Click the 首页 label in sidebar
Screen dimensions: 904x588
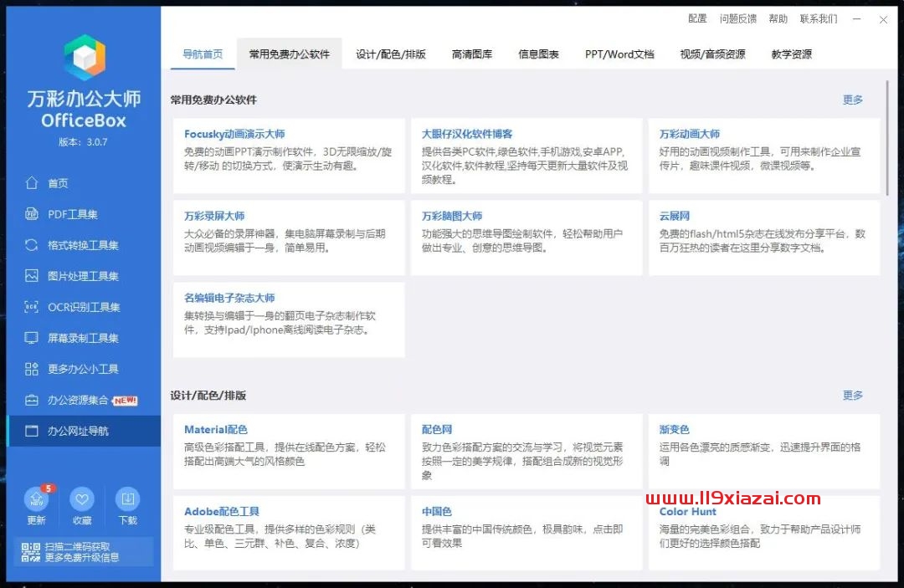click(x=59, y=182)
